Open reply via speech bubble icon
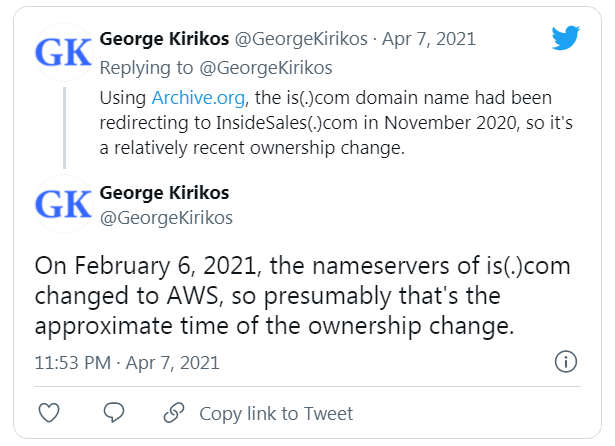 point(114,413)
